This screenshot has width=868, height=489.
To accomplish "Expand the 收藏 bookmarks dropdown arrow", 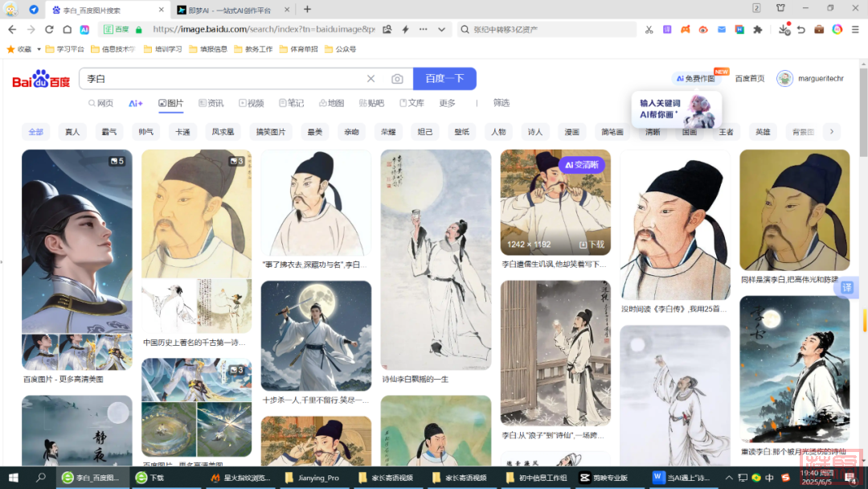I will 39,49.
